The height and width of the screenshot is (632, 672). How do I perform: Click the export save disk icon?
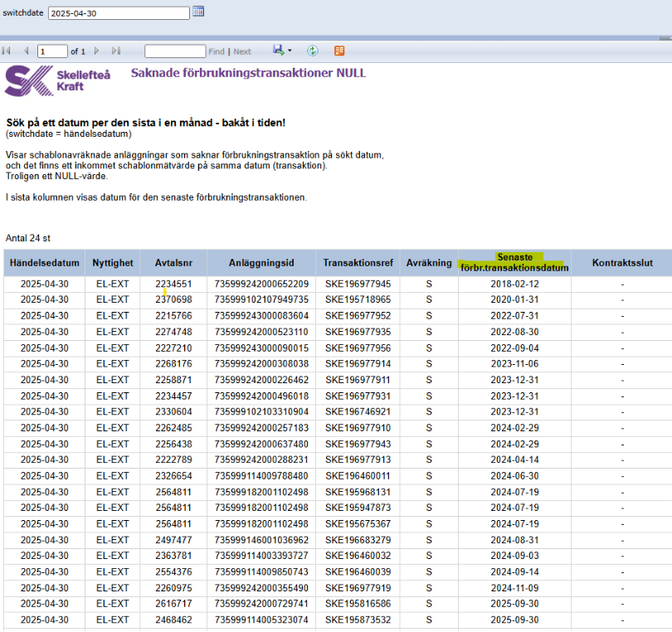(x=278, y=51)
